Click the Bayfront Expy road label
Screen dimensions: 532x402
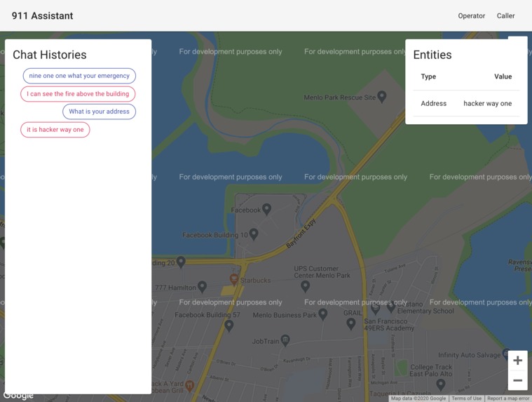click(301, 233)
